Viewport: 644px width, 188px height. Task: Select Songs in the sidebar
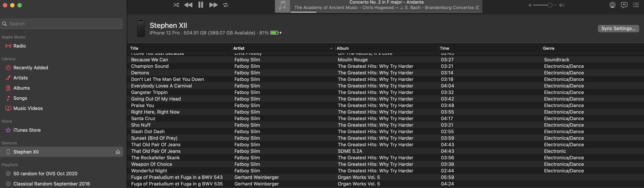pyautogui.click(x=20, y=98)
